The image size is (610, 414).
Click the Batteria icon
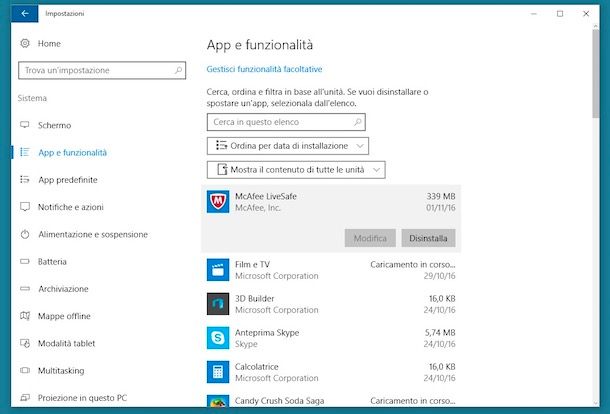(x=25, y=261)
